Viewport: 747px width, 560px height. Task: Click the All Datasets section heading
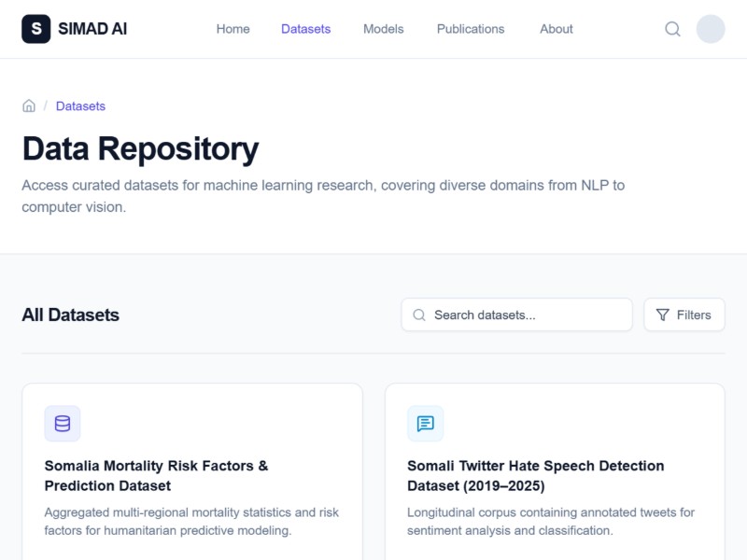(x=71, y=315)
